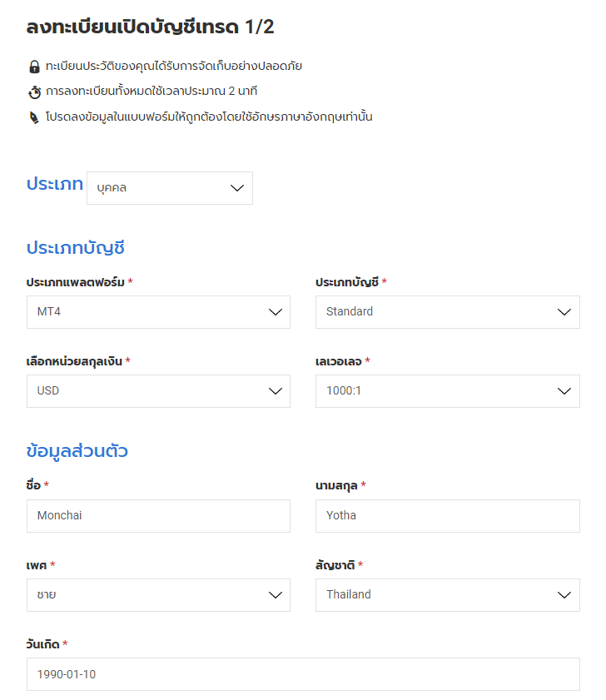Click the chevron arrow on 1000:1 dropdown
Screen dimensions: 606x700
tap(564, 391)
